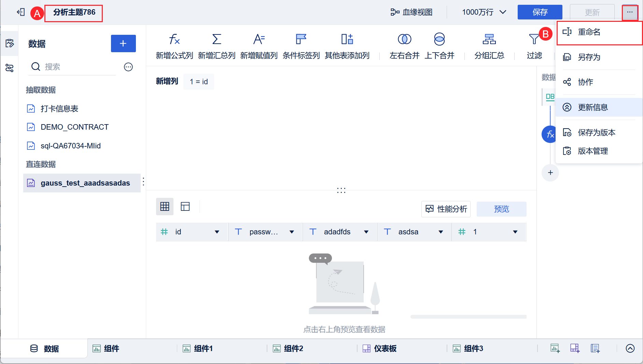The image size is (643, 364).
Task: Select 协作 collaborate from menu
Action: (599, 82)
